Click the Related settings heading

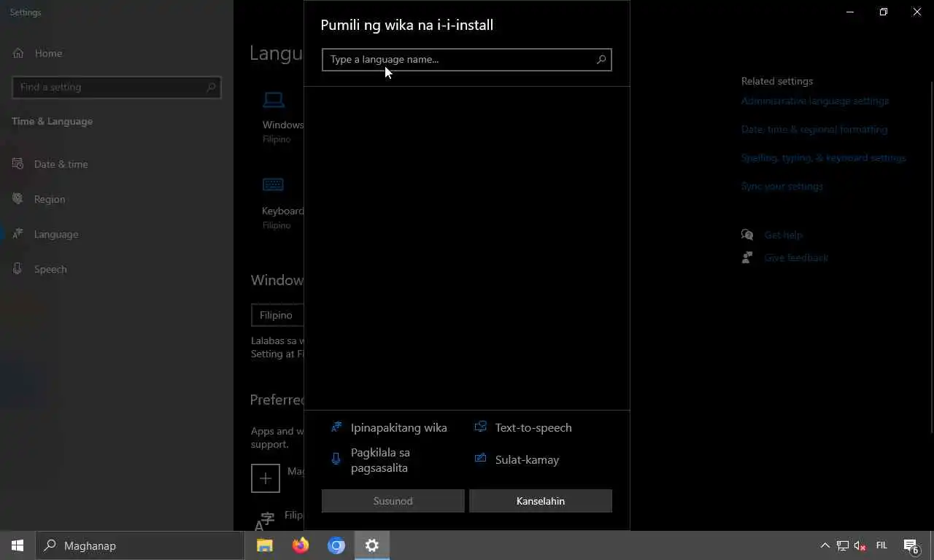(777, 81)
